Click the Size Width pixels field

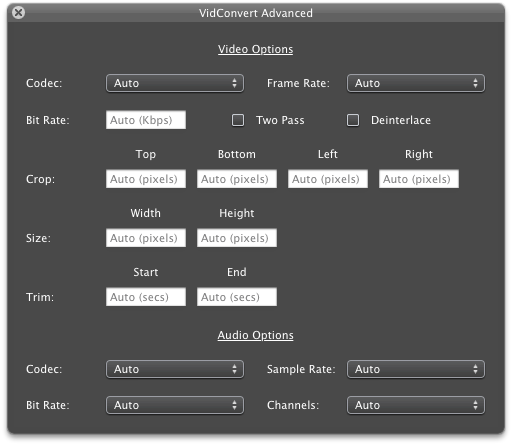click(x=146, y=238)
